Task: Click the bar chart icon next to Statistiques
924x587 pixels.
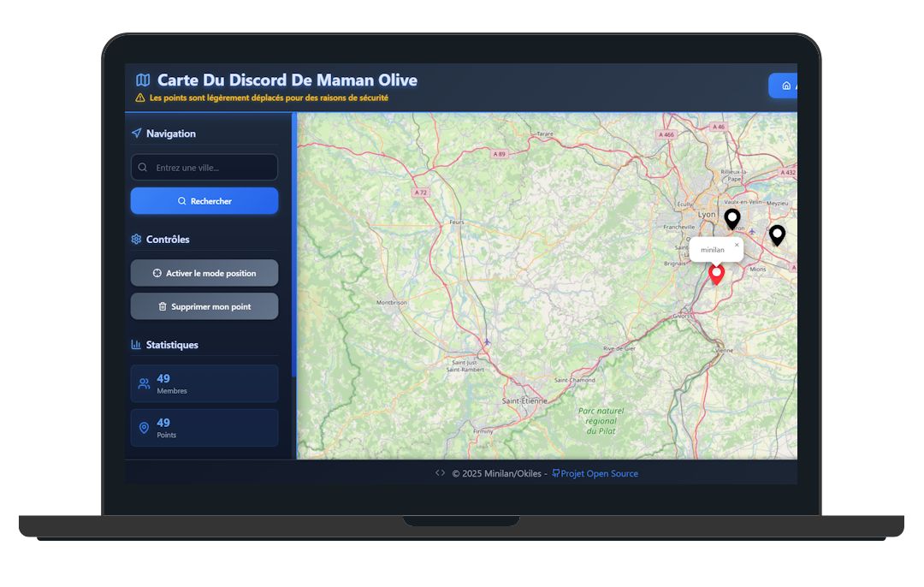Action: [136, 345]
